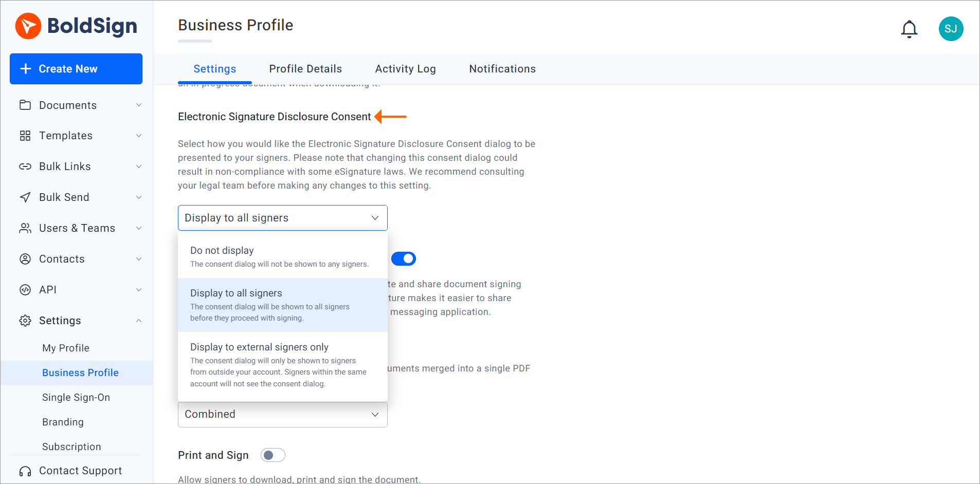The image size is (980, 484).
Task: Collapse the Settings sidebar section
Action: coord(138,320)
